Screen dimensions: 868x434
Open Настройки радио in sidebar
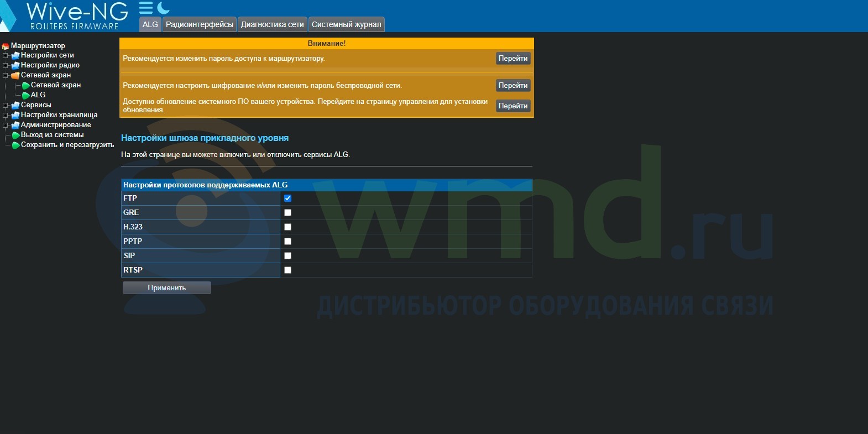[50, 65]
